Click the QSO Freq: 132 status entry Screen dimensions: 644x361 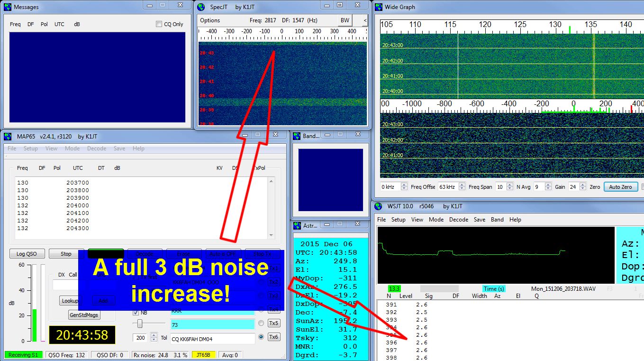click(x=67, y=355)
